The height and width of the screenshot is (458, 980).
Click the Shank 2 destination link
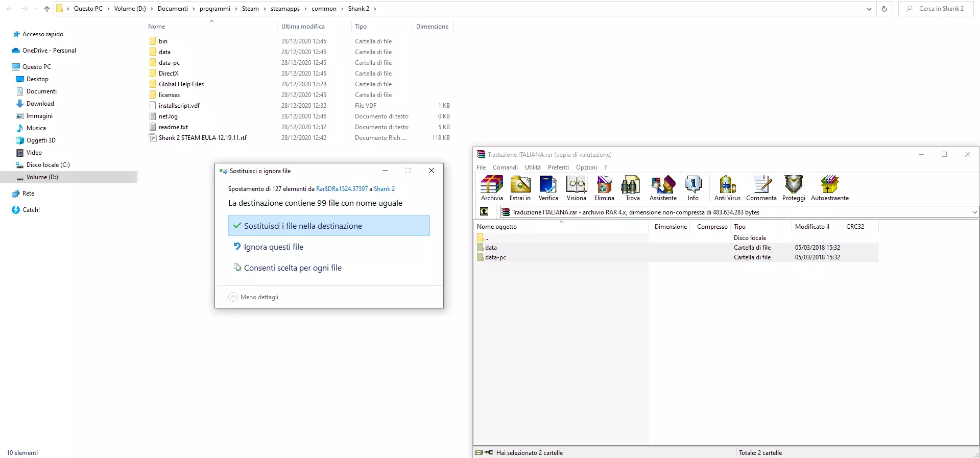tap(384, 189)
